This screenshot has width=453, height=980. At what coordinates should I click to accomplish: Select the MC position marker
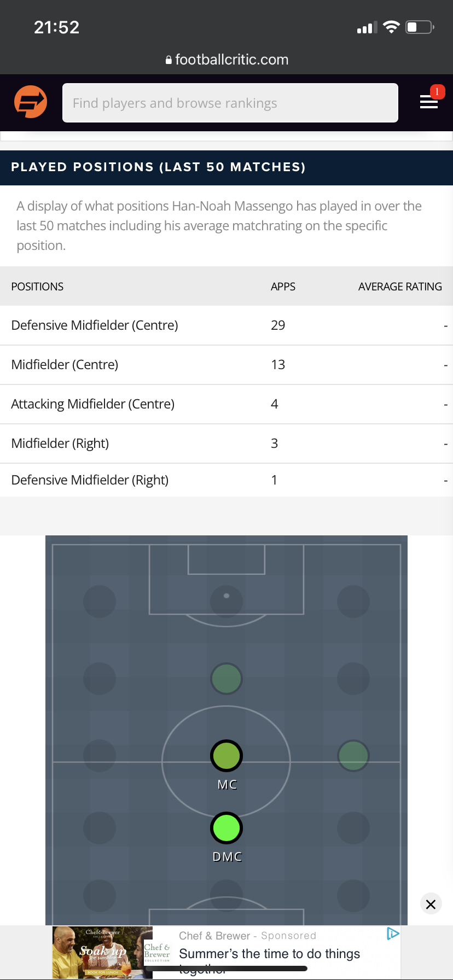226,756
